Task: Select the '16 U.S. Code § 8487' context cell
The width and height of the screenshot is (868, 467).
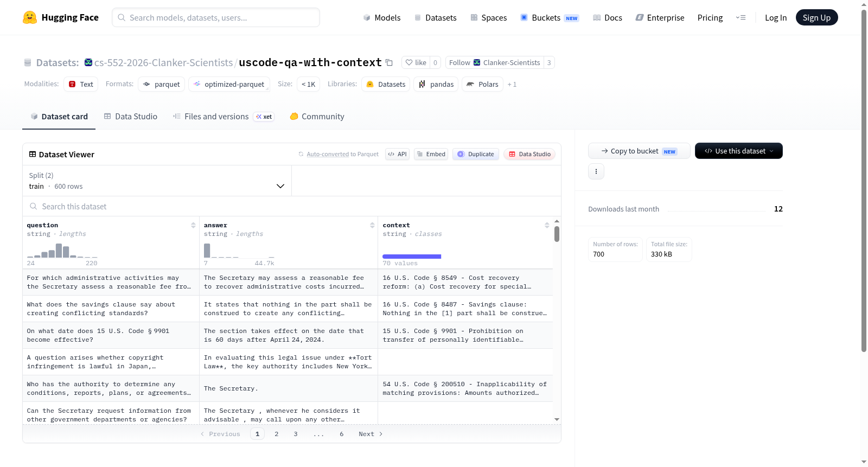Action: (465, 309)
